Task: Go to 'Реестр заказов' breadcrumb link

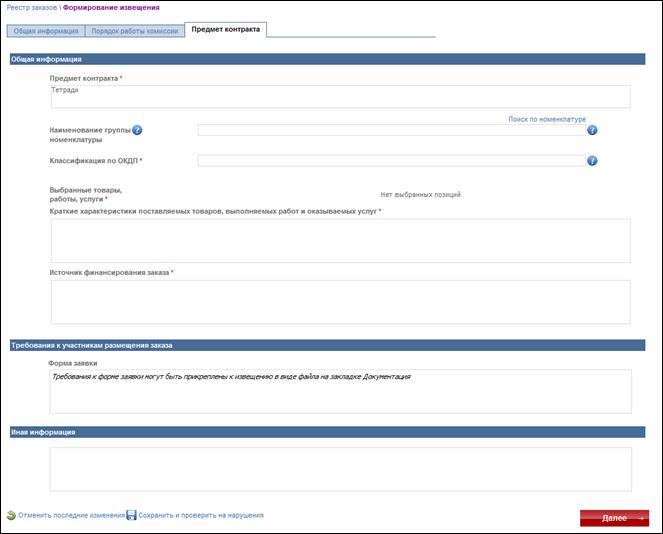Action: [32, 8]
